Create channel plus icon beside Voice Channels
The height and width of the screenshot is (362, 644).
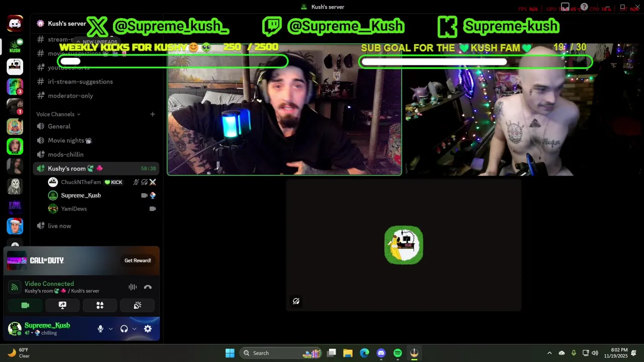152,114
